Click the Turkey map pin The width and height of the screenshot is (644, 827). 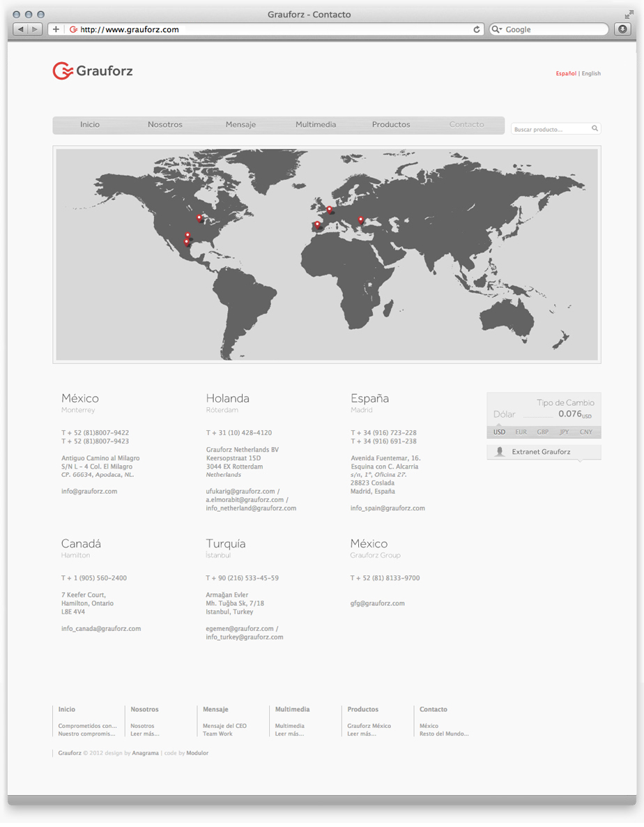click(x=361, y=220)
